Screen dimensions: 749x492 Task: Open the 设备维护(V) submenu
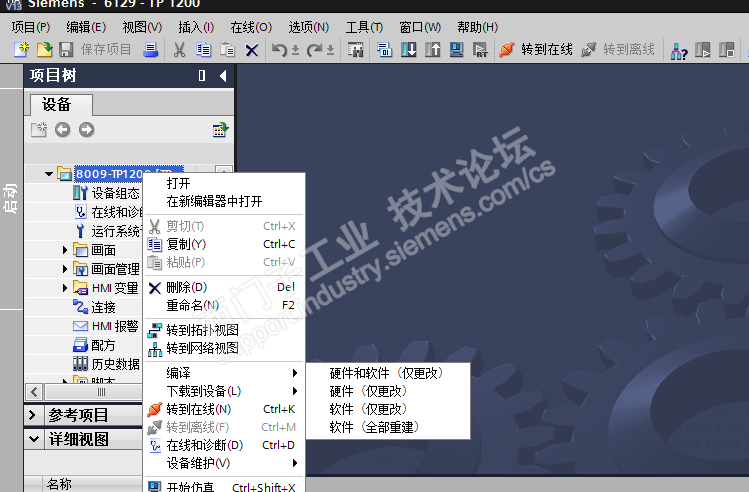point(224,463)
